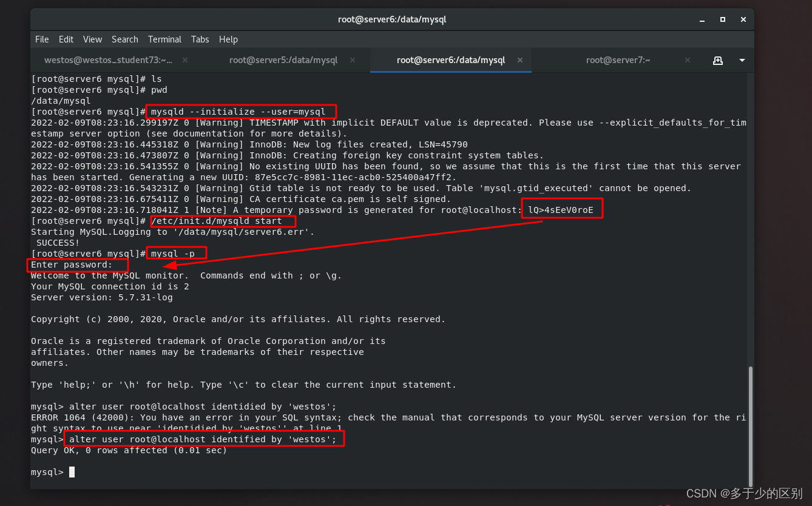Click the misspelled 'identidied' alter user command

203,406
